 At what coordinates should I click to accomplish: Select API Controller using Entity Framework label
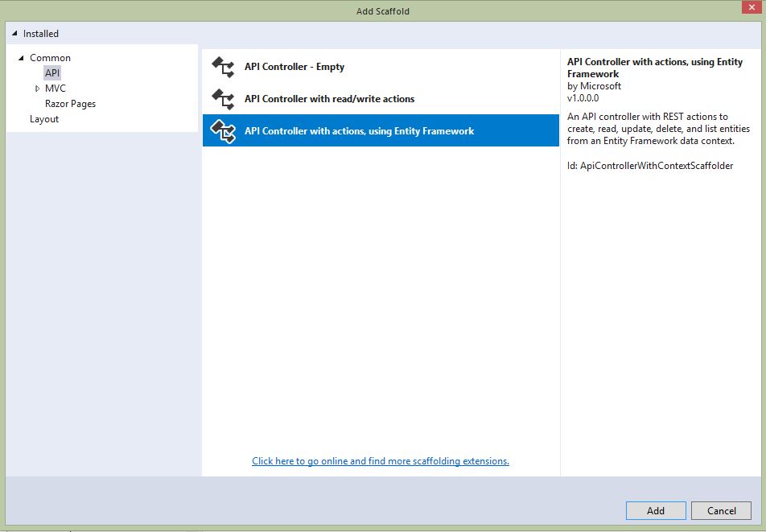pos(359,131)
